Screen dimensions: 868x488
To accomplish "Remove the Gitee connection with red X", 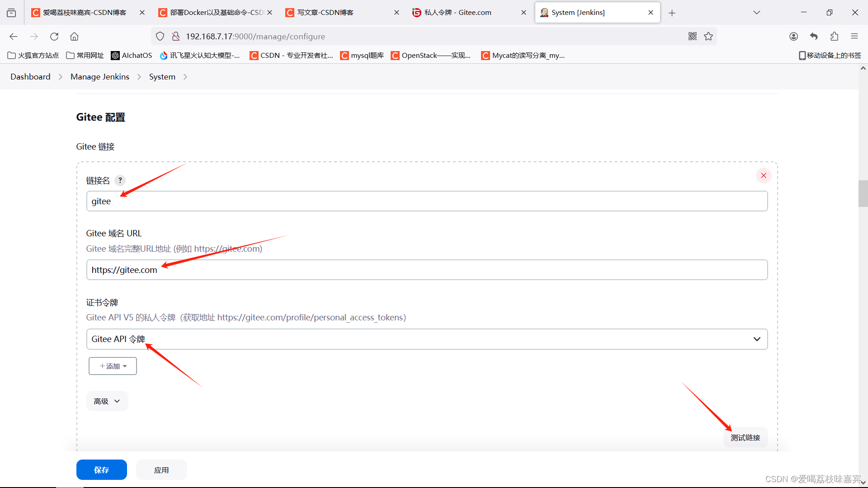I will tap(764, 175).
